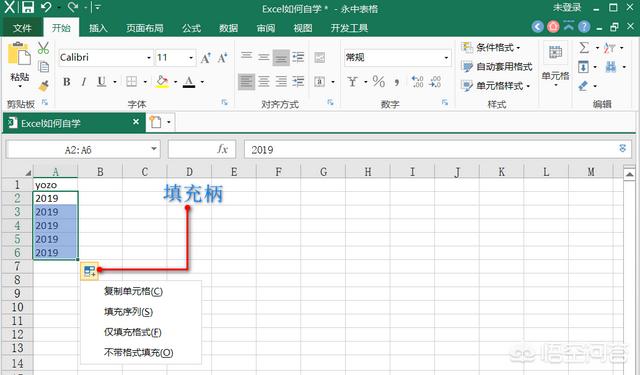Open the 文件 File menu
Viewport: 640px width, 375px height.
coord(22,28)
